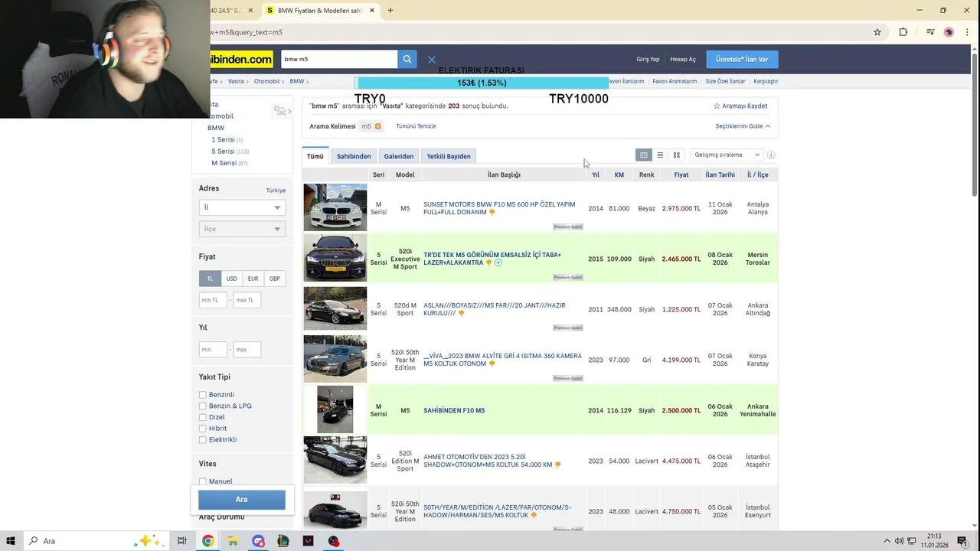Image resolution: width=980 pixels, height=551 pixels.
Task: Open Valorant from the taskbar
Action: pyautogui.click(x=309, y=541)
